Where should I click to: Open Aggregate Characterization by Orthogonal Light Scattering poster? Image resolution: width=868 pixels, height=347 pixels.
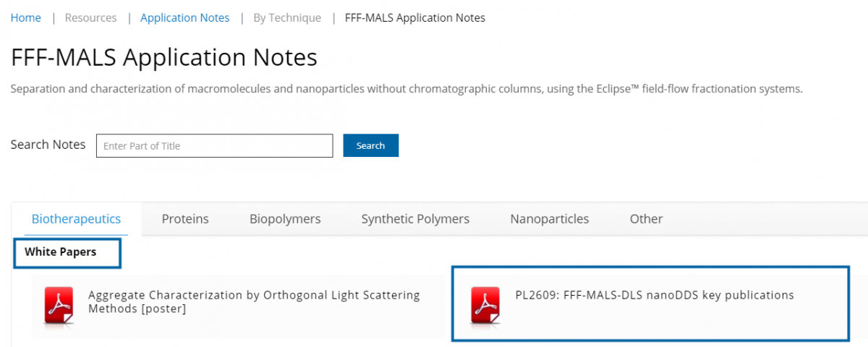253,301
